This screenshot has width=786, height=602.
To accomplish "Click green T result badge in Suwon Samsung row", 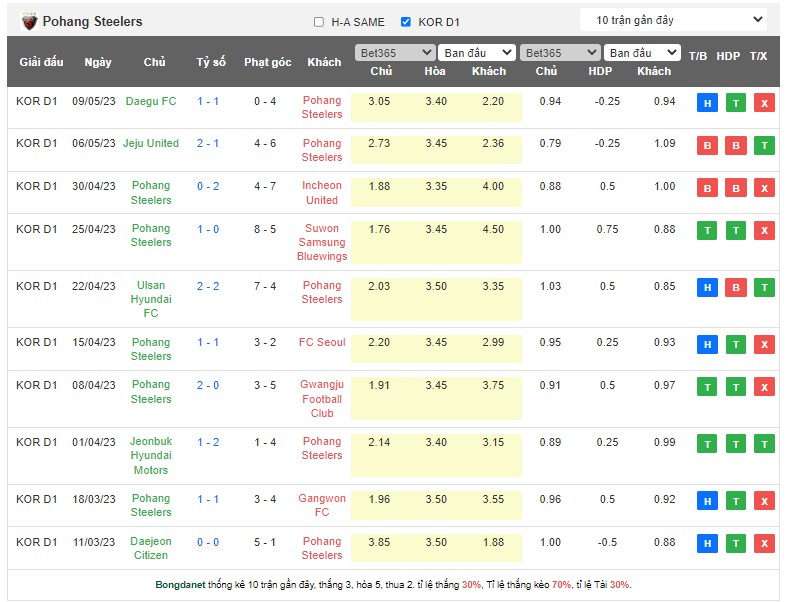I will [x=707, y=231].
